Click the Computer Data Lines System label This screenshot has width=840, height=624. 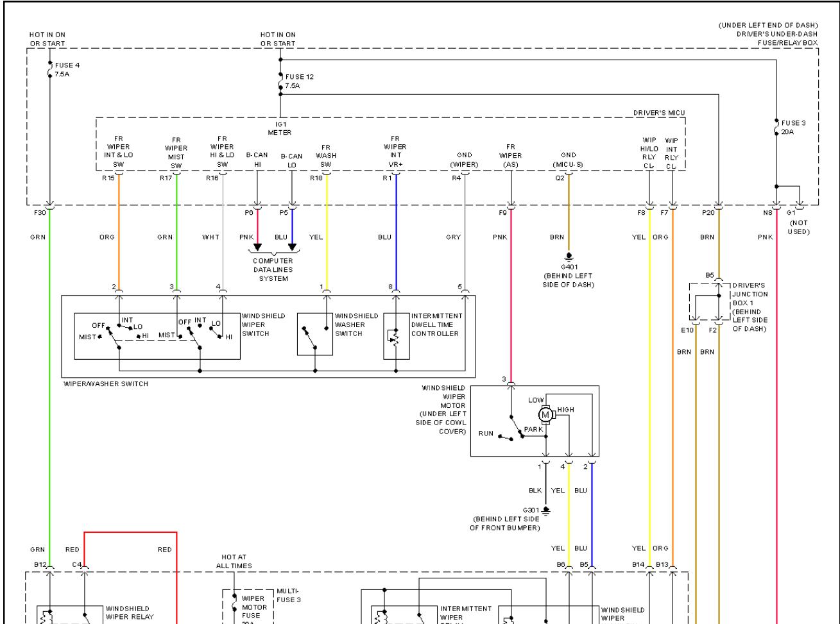click(x=274, y=269)
